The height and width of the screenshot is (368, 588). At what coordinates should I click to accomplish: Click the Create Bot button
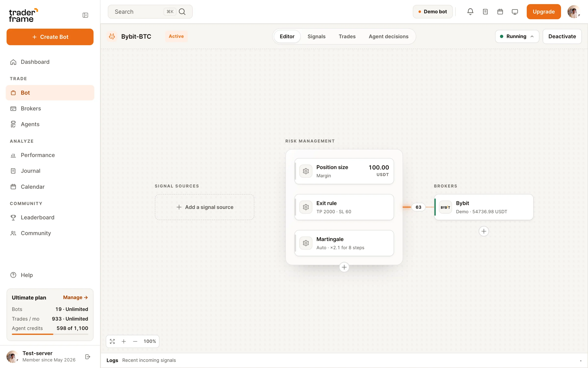(50, 37)
